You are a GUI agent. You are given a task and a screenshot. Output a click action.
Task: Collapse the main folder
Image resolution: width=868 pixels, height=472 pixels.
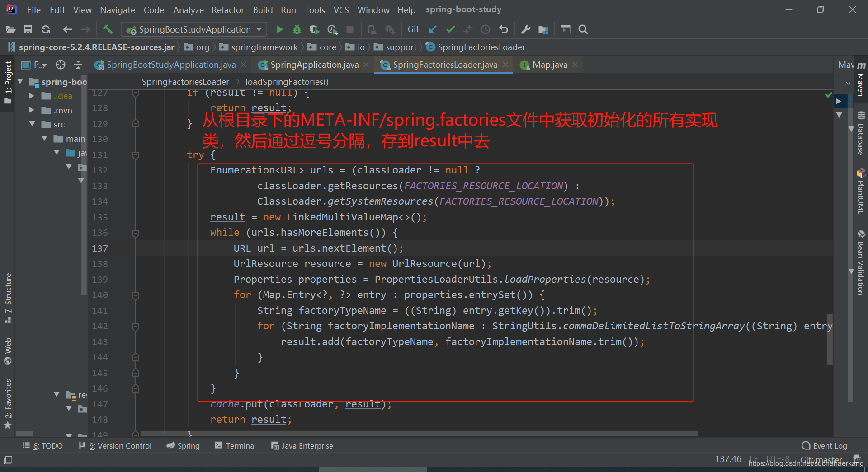tap(44, 138)
